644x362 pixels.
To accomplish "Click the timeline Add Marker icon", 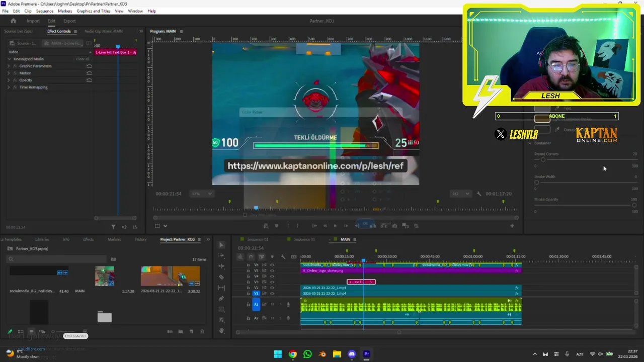I will pyautogui.click(x=272, y=257).
